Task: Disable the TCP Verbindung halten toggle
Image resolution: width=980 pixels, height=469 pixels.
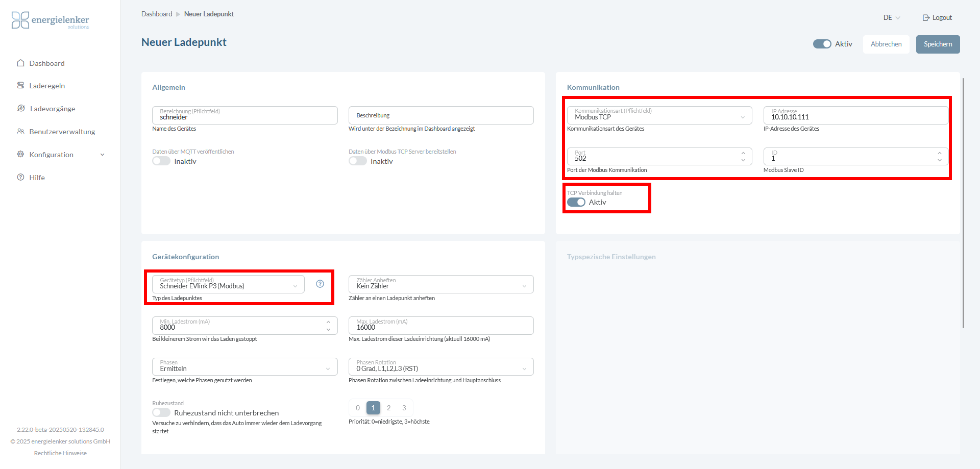Action: pos(576,203)
